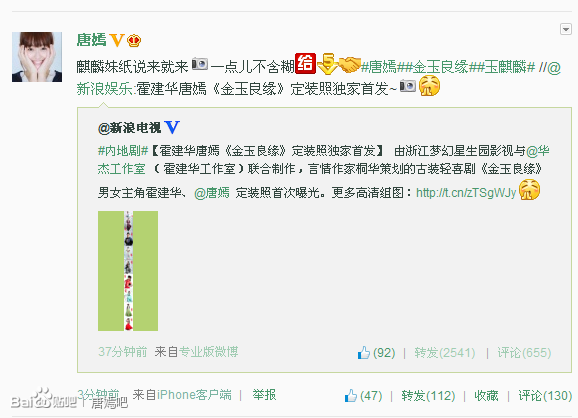The height and width of the screenshot is (418, 578).
Task: Click the orange V verified badge
Action: click(117, 40)
